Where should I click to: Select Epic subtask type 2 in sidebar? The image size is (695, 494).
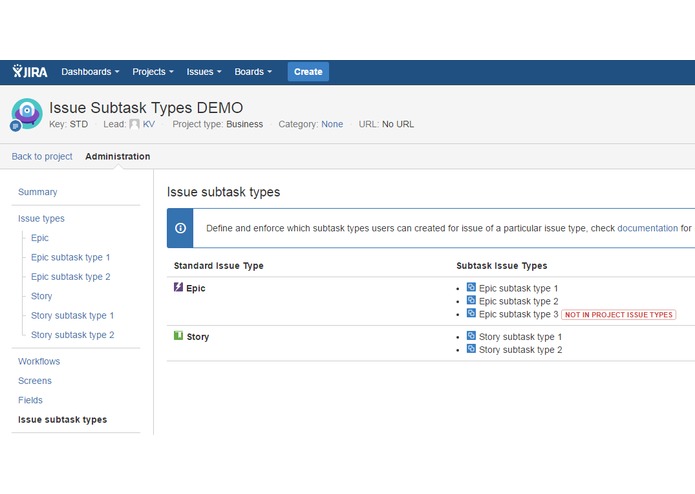click(70, 277)
